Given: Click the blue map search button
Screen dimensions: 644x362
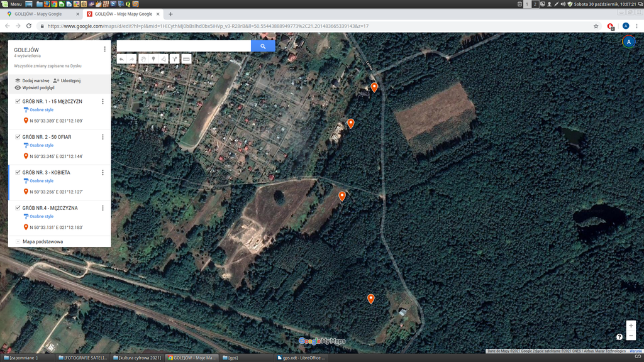Looking at the screenshot, I should (263, 46).
